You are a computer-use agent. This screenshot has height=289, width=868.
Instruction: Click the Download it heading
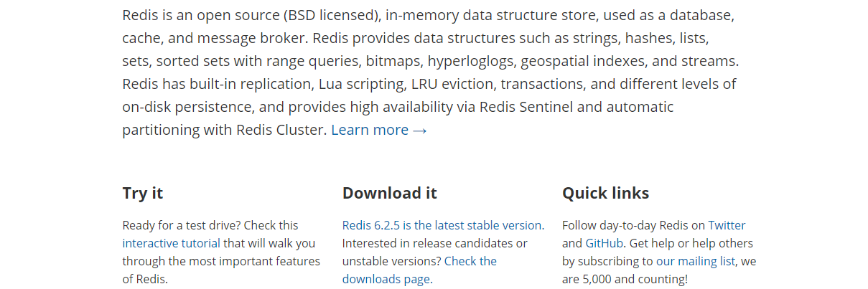(x=389, y=193)
